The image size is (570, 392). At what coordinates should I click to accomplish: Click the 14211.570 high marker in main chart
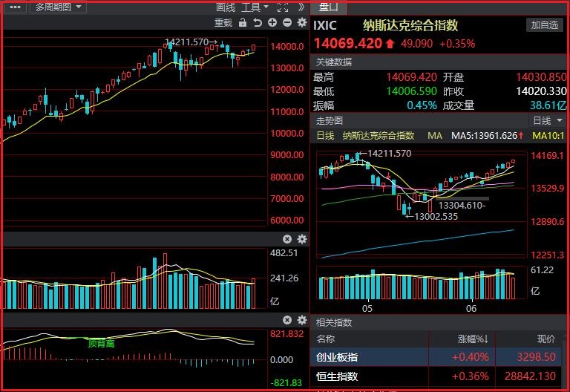pos(191,42)
